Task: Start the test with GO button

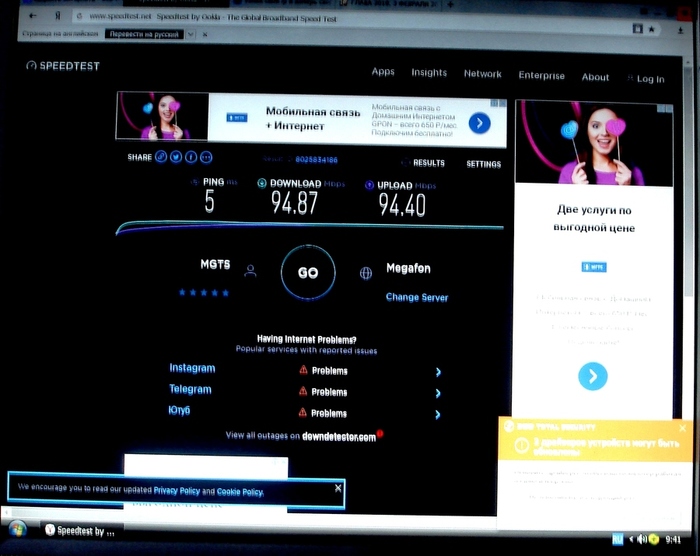Action: tap(308, 272)
